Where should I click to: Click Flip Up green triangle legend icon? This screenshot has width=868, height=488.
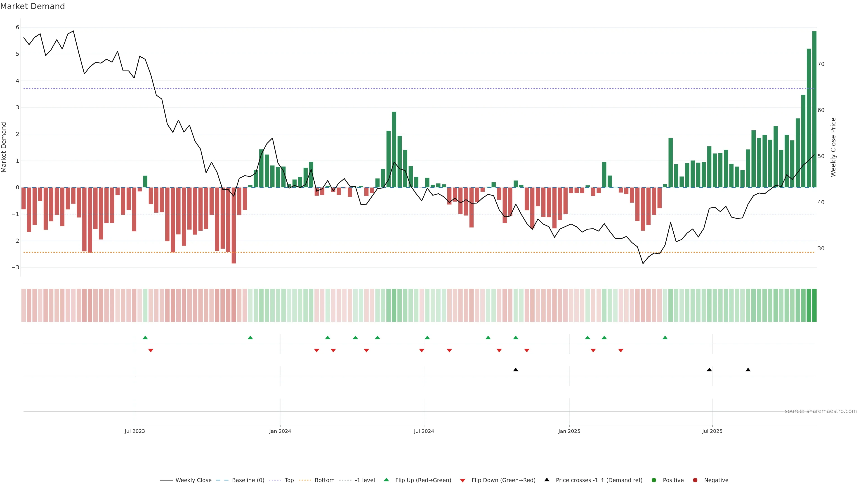[387, 480]
